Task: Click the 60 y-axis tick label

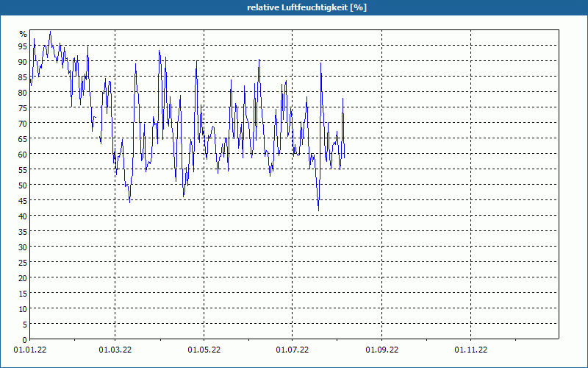Action: (x=22, y=154)
